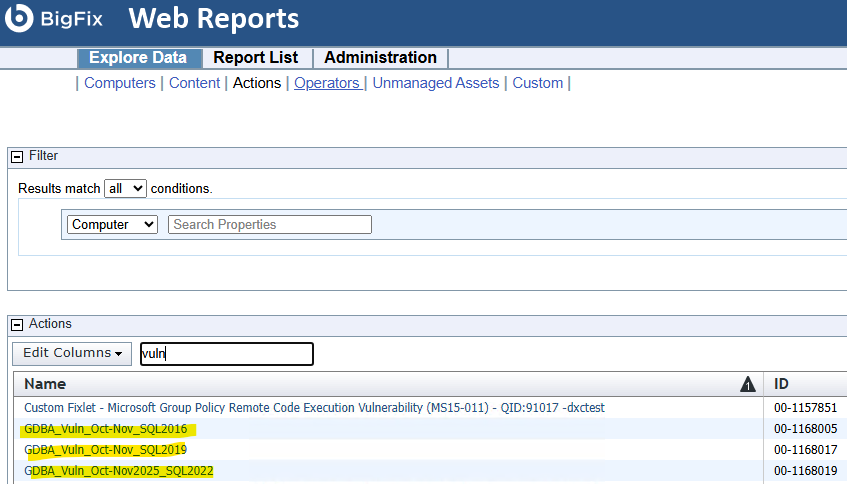
Task: Open the Operators link
Action: 327,83
